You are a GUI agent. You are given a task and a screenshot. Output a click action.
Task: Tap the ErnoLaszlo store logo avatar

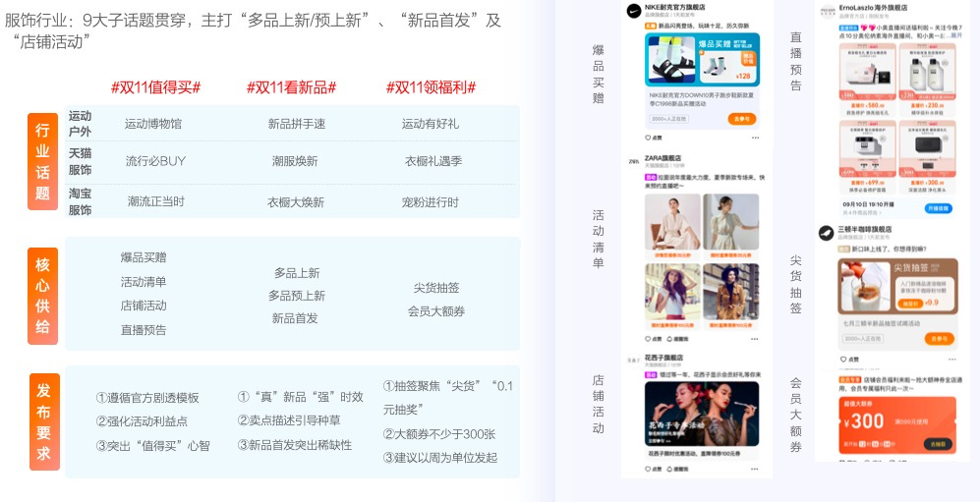[x=827, y=11]
